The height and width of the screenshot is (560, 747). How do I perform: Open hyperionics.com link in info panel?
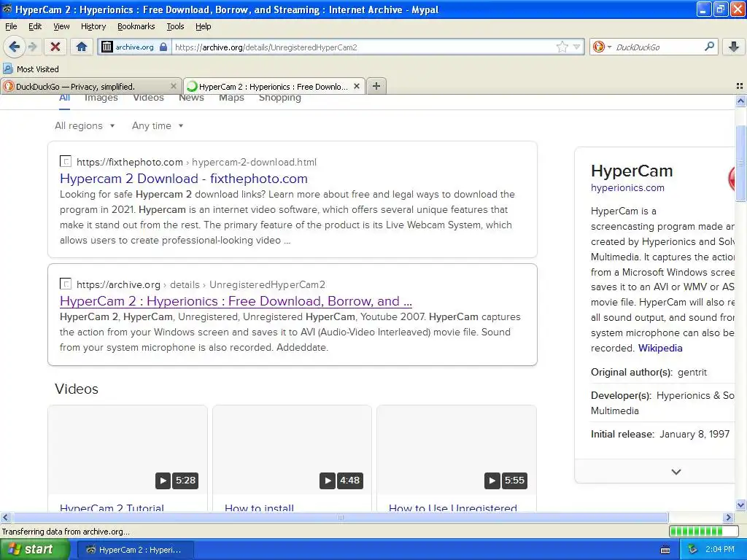click(627, 187)
